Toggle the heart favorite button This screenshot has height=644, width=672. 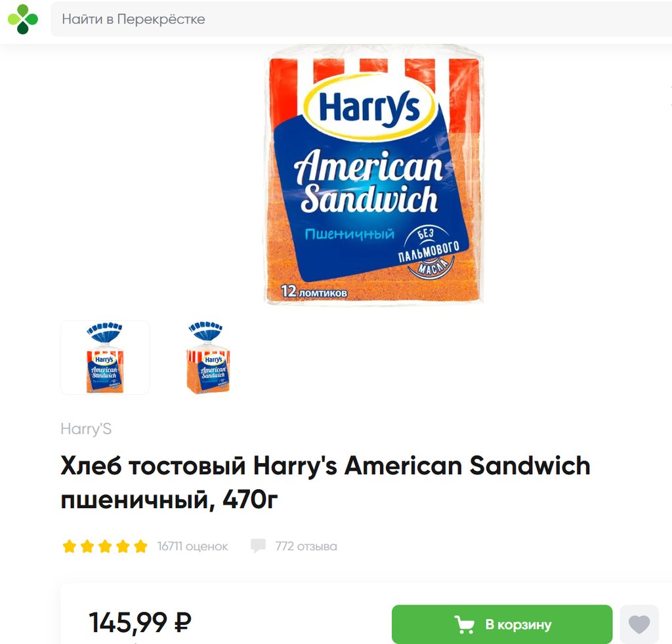coord(639,624)
